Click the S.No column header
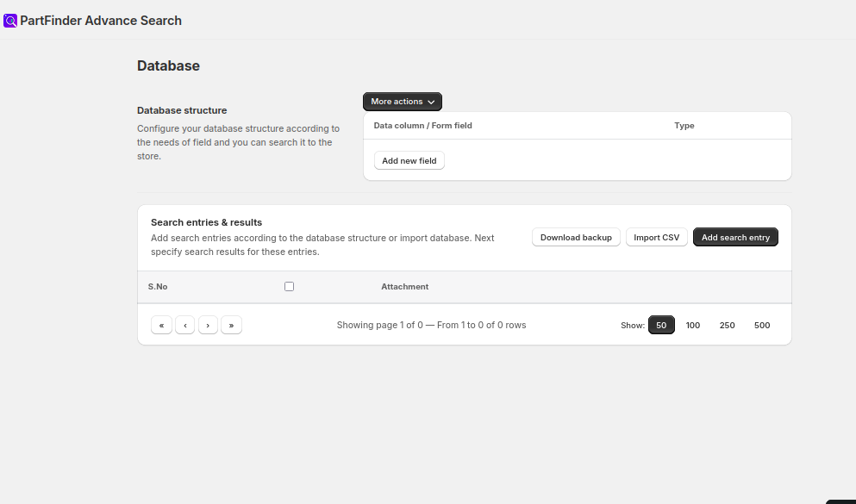The width and height of the screenshot is (856, 504). tap(158, 287)
